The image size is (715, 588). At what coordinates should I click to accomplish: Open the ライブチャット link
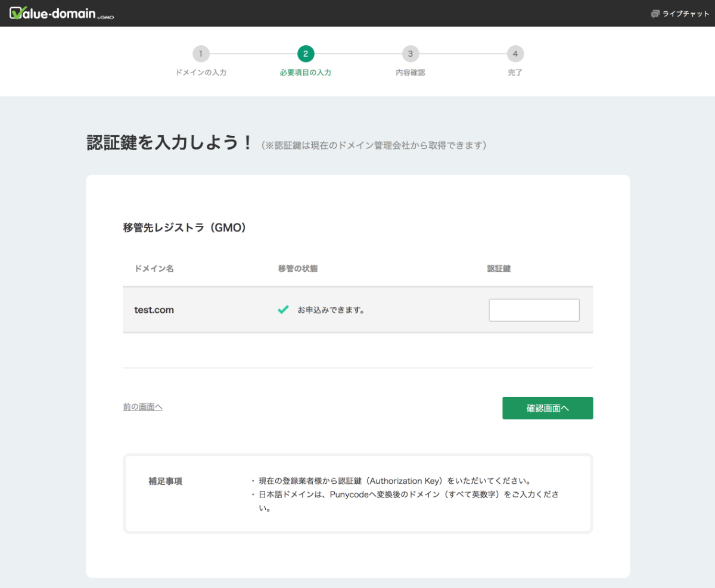(x=686, y=14)
